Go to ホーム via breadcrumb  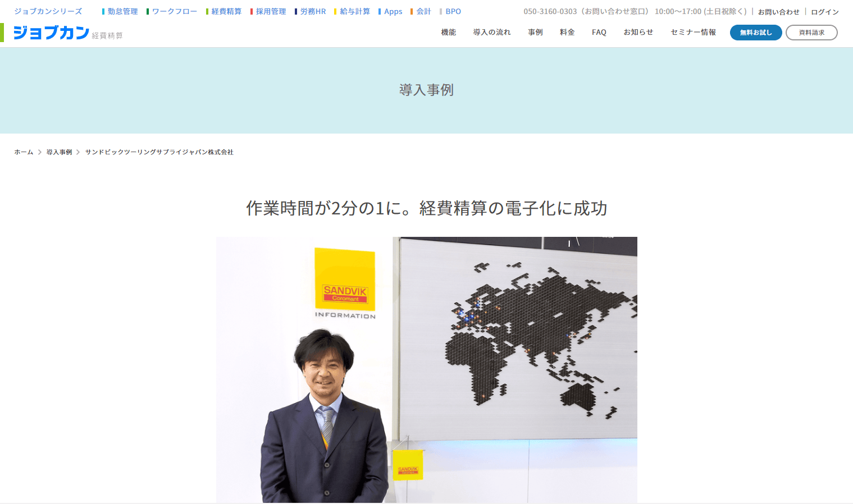(24, 152)
